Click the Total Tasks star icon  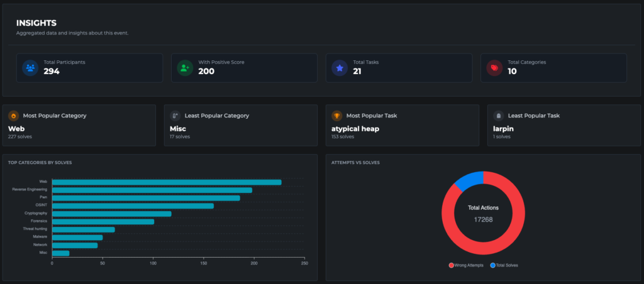tap(340, 68)
